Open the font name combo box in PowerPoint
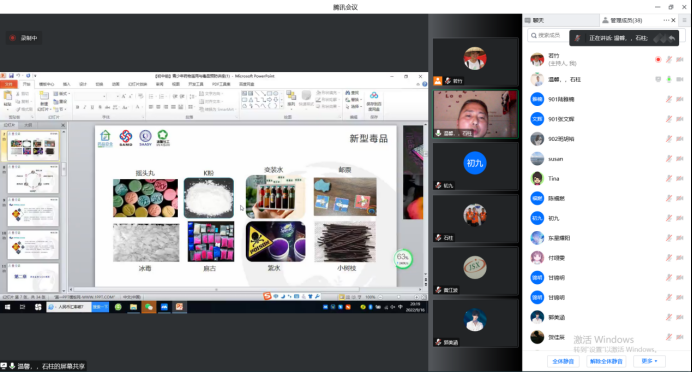This screenshot has height=372, width=692. point(90,96)
